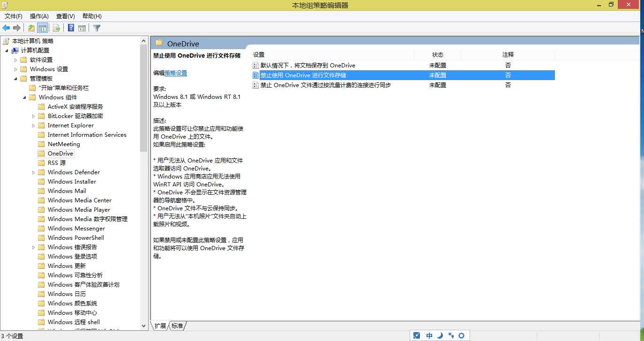
Task: Expand the Windows 错误报告 node
Action: 33,247
